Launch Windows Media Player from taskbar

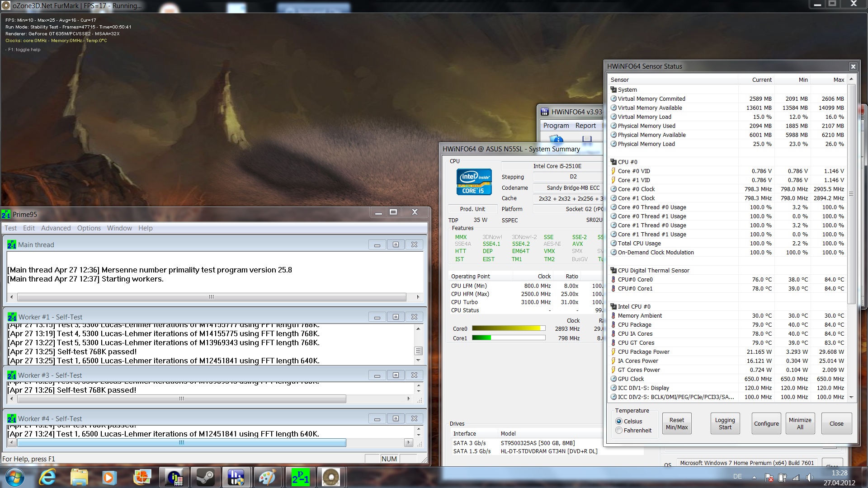pyautogui.click(x=109, y=477)
